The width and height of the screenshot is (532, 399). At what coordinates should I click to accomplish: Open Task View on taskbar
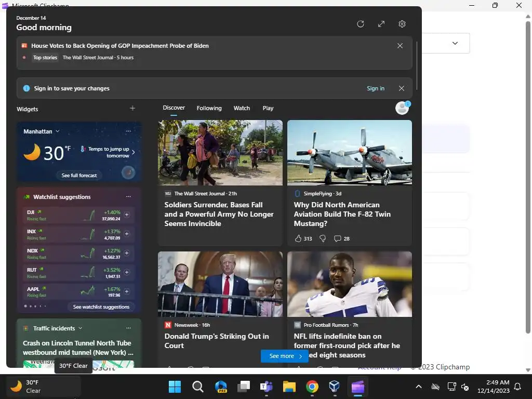pyautogui.click(x=244, y=387)
